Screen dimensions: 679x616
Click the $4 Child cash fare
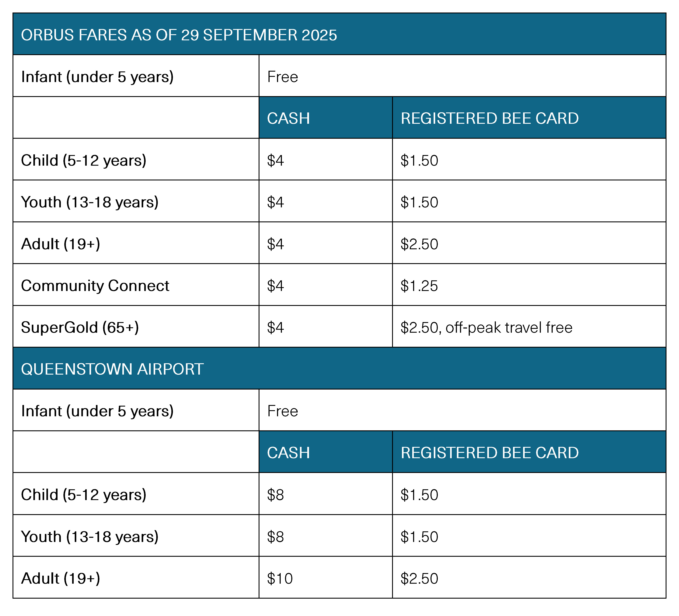pos(275,160)
